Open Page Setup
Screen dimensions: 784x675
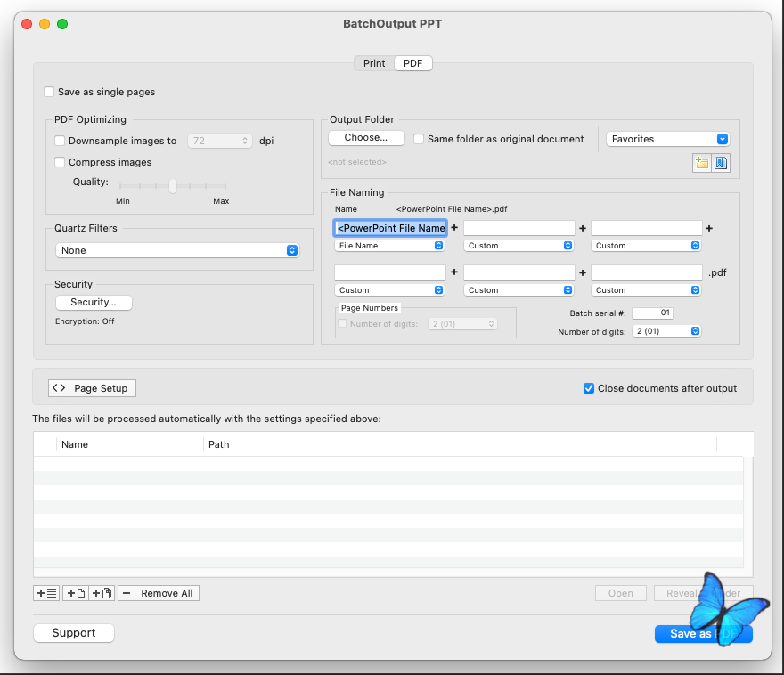click(92, 388)
